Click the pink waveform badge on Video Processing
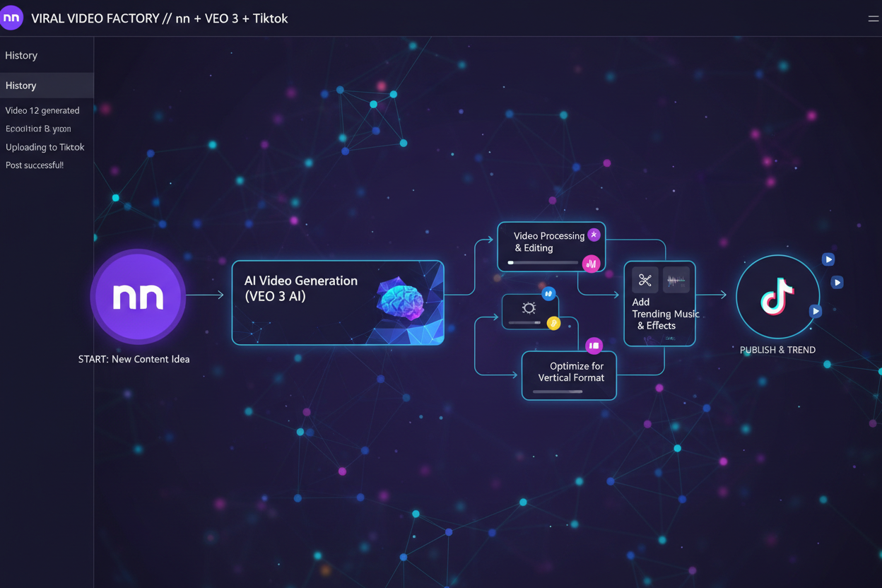The width and height of the screenshot is (882, 588). tap(591, 264)
